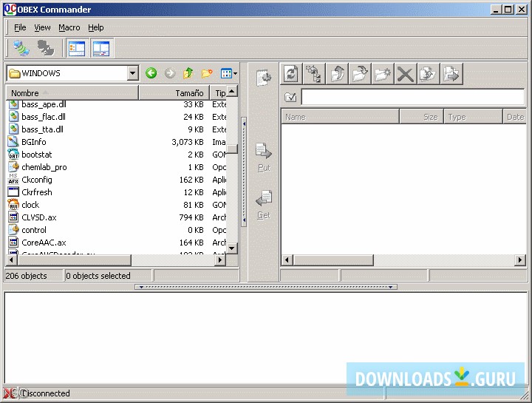
Task: Click the Disconnected status icon
Action: tap(10, 393)
